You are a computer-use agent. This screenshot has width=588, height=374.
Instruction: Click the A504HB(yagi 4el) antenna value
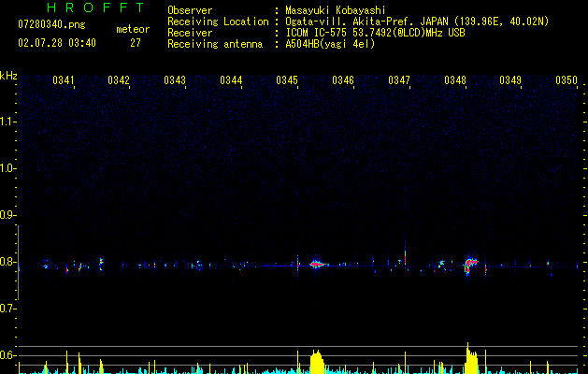[x=330, y=44]
